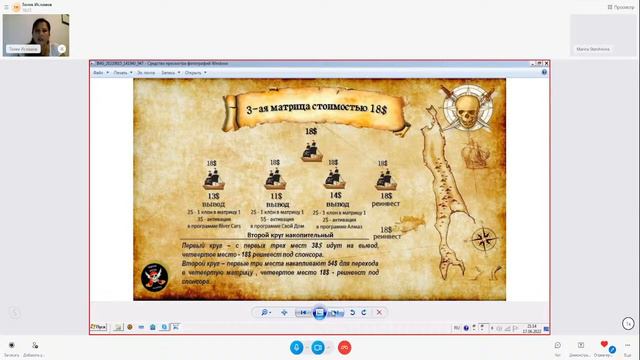640x360 pixels.
Task: Open the arrow next to the microphone button
Action: point(307,348)
